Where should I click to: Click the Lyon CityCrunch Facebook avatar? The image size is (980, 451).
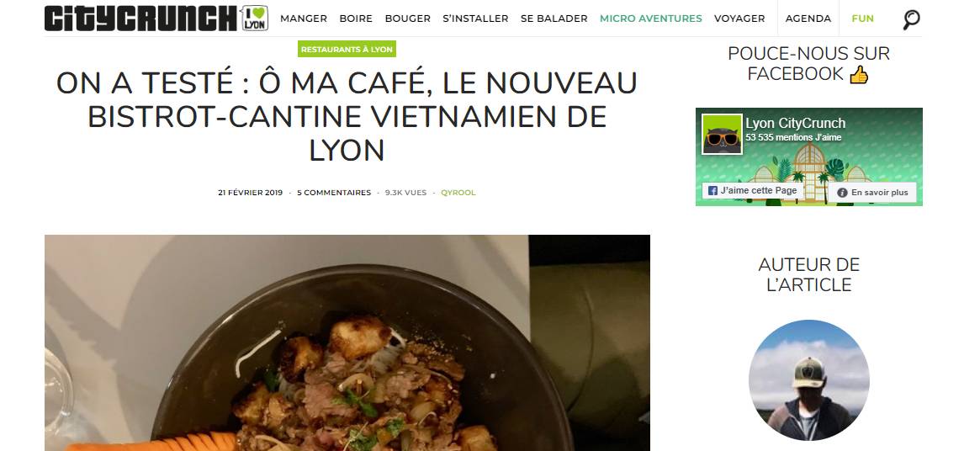722,134
